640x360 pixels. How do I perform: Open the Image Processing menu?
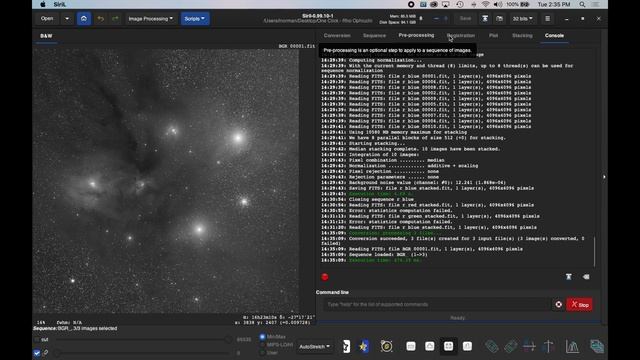coord(150,19)
